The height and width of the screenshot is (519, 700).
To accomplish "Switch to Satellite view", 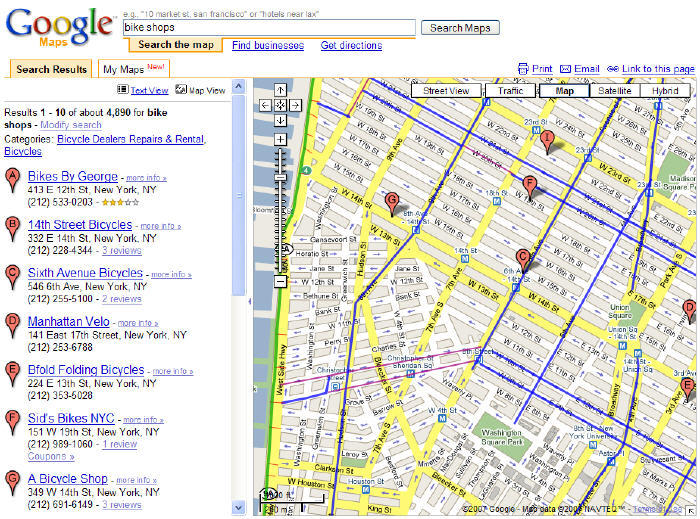I will tap(615, 91).
